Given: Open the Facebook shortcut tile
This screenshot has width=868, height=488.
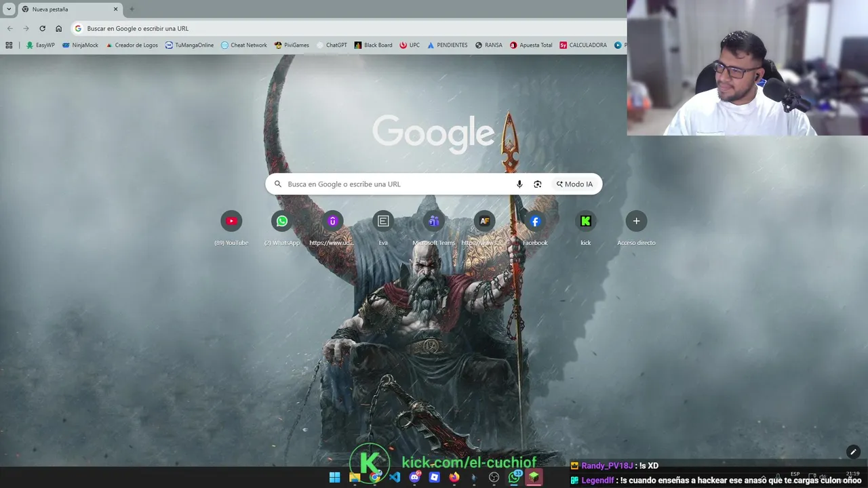Looking at the screenshot, I should [535, 228].
